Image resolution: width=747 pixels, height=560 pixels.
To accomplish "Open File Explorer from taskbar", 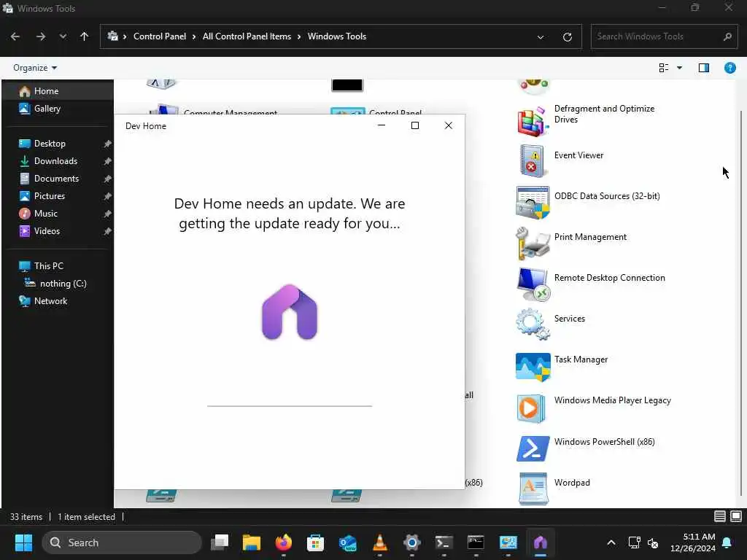I will (x=252, y=542).
